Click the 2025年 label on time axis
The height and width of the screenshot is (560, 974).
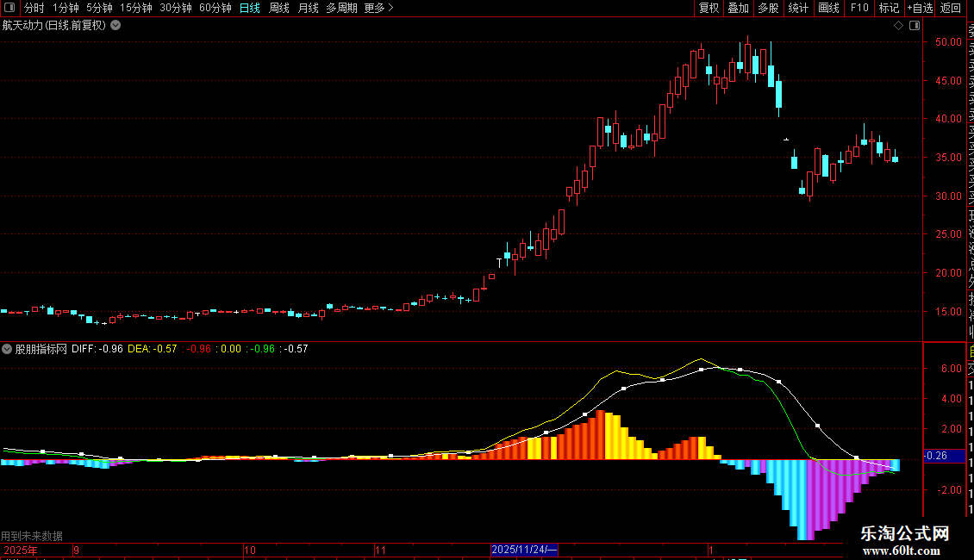click(21, 550)
